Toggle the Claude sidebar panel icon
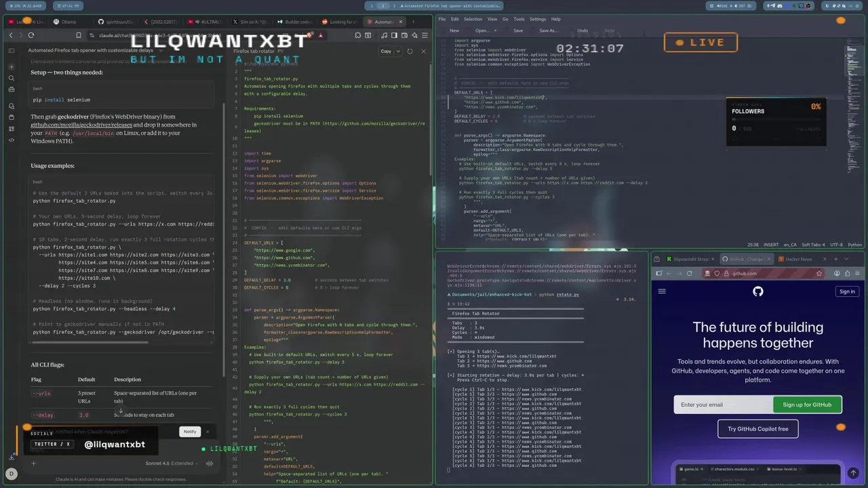The width and height of the screenshot is (868, 488). [11, 50]
